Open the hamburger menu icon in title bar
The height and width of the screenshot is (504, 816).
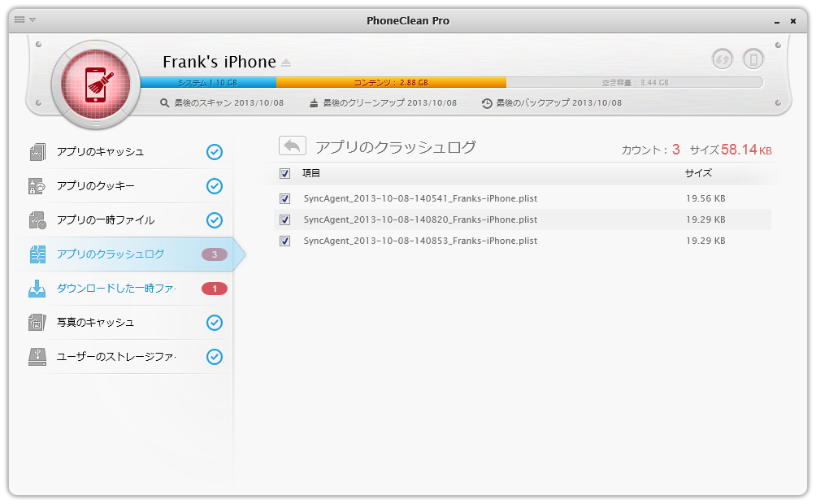(x=20, y=20)
